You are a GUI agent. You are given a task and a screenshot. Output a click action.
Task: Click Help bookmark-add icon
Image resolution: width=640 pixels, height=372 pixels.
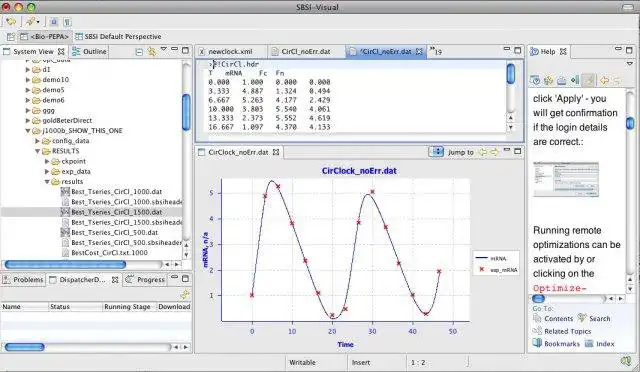575,80
